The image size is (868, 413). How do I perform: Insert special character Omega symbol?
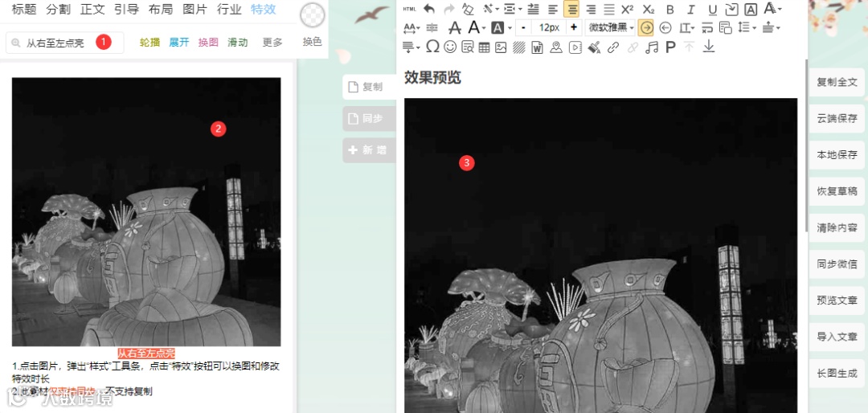click(432, 47)
